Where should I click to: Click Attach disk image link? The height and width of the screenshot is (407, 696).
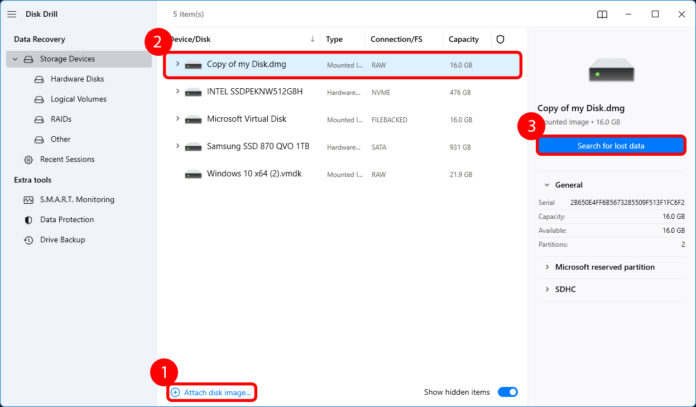click(217, 392)
